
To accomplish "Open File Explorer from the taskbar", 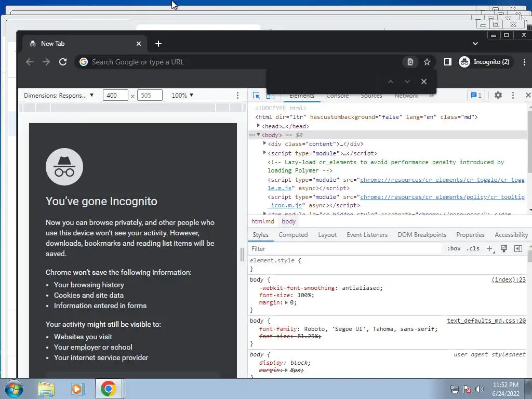I will click(x=46, y=389).
